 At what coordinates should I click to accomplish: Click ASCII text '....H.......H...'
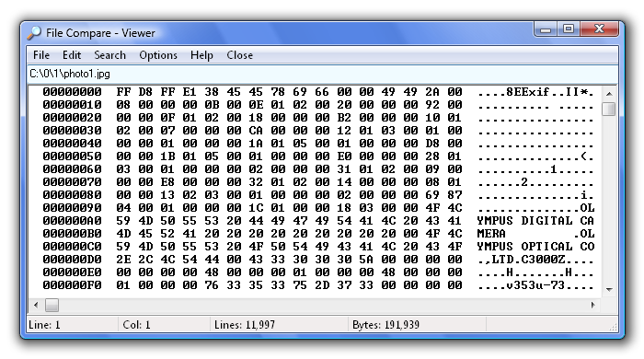coord(535,272)
